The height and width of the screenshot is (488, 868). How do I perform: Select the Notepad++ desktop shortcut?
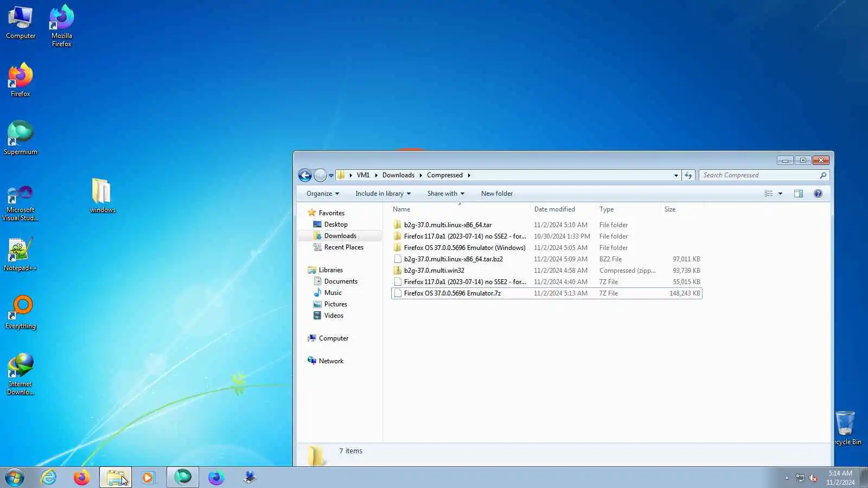[21, 254]
